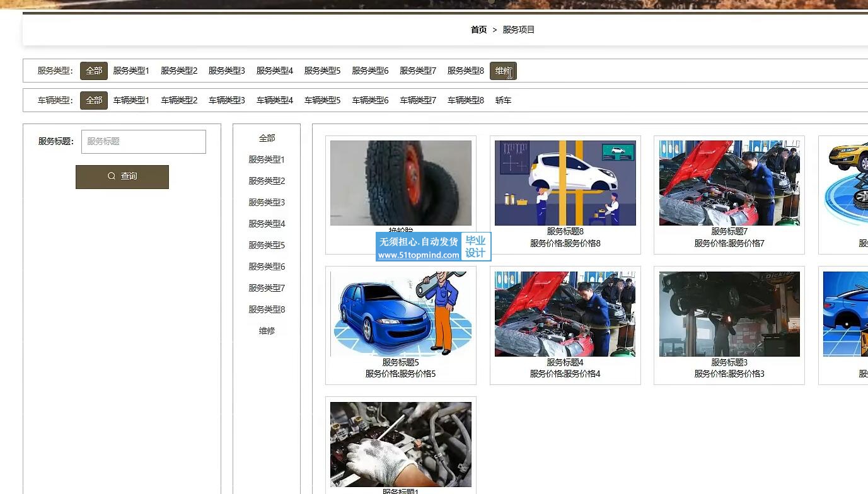
Task: Click the 服务价格:服务价格4 text
Action: [565, 374]
